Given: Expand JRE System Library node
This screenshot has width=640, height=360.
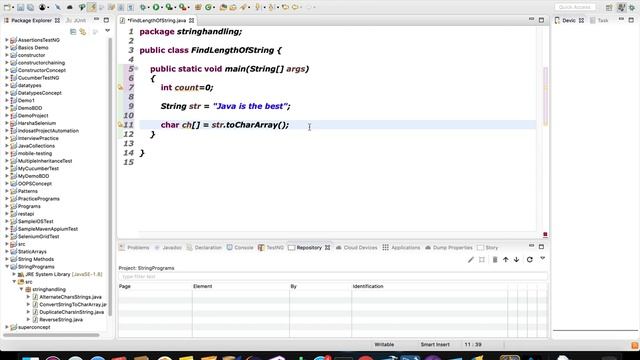Looking at the screenshot, I should (14, 274).
